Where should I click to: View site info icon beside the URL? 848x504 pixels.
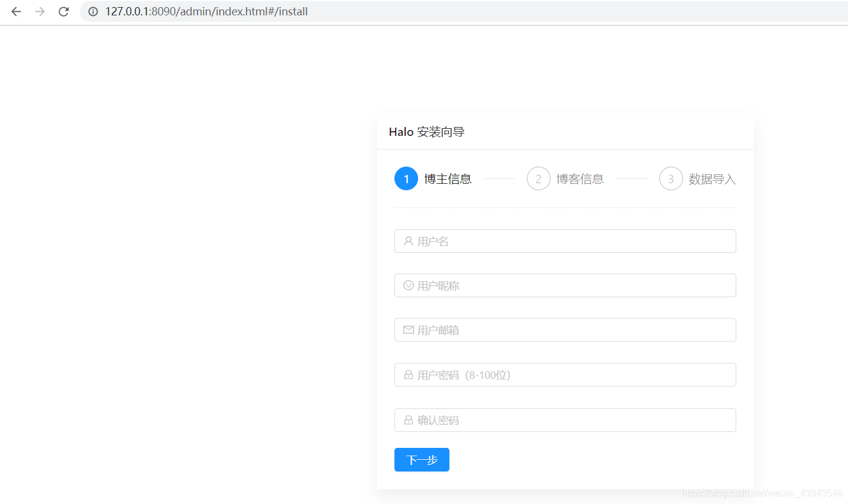pyautogui.click(x=93, y=11)
